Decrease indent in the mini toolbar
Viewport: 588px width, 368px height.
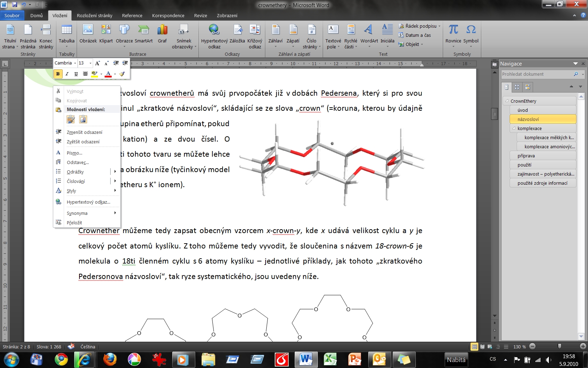(x=116, y=63)
